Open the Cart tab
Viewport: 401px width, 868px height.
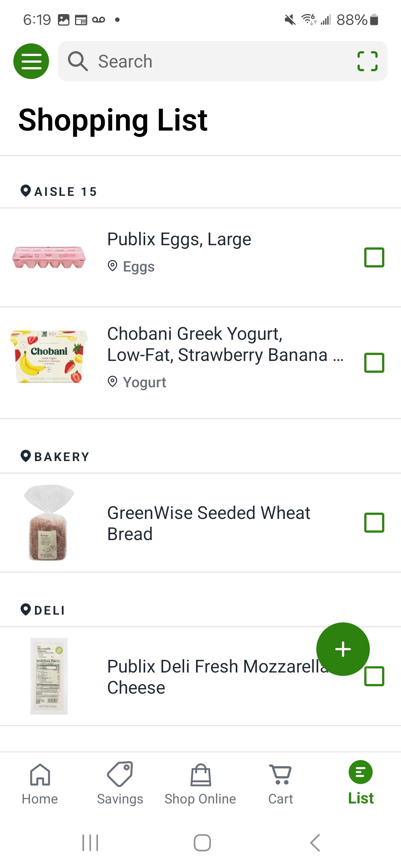pos(281,783)
